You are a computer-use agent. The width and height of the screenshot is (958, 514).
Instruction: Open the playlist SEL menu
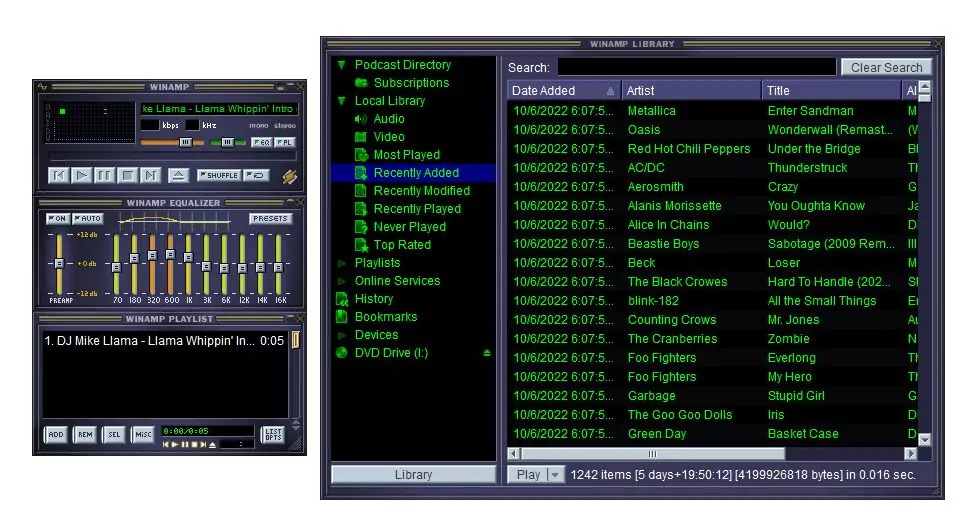point(114,435)
